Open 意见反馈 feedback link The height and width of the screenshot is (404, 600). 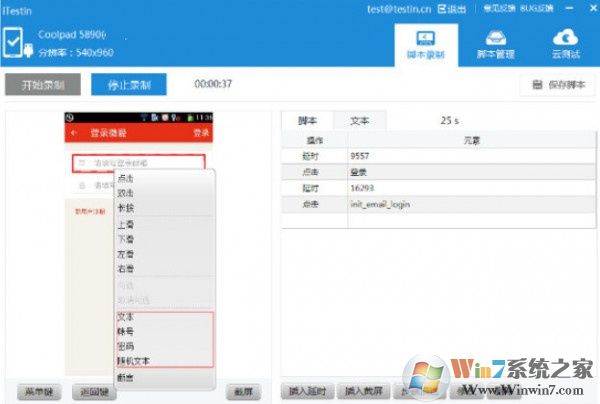pyautogui.click(x=499, y=8)
